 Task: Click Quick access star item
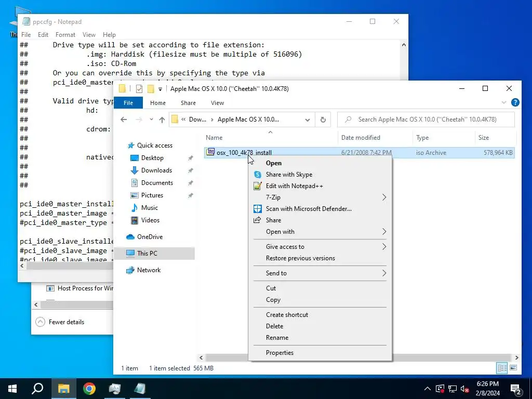tap(154, 145)
